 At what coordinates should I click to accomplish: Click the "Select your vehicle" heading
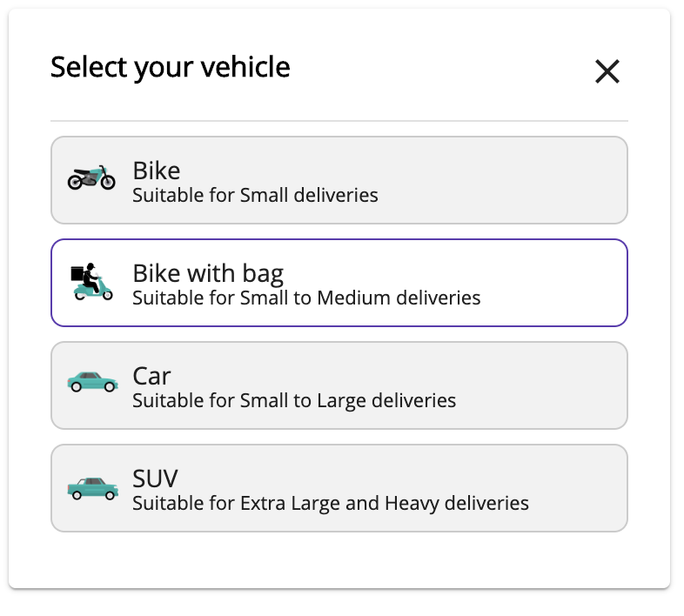[x=171, y=67]
